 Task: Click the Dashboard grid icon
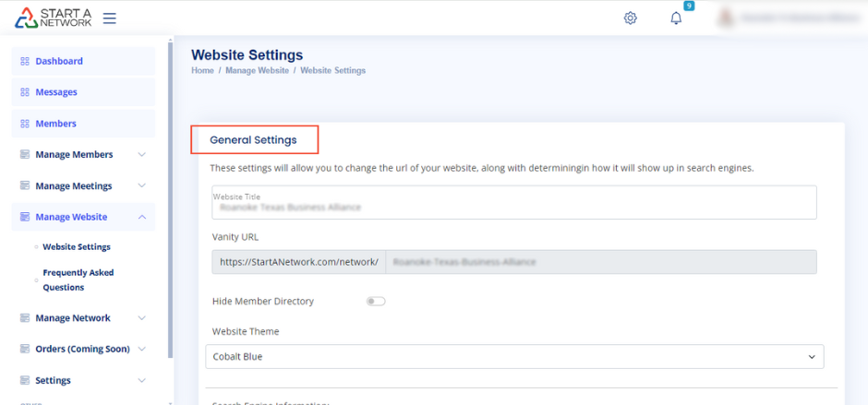coord(25,61)
